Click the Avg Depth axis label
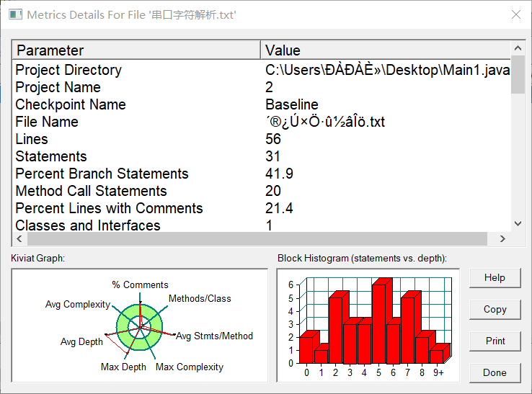The height and width of the screenshot is (394, 532). pos(81,341)
